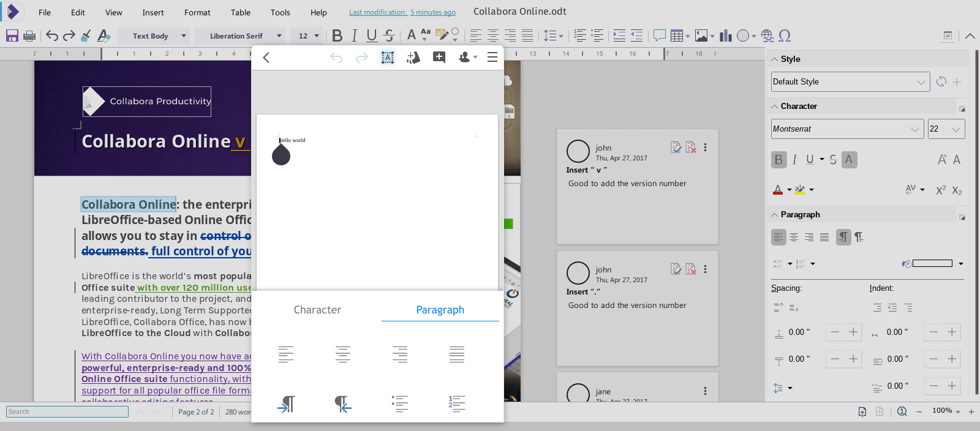Collapse the Character section in sidebar

[x=775, y=106]
